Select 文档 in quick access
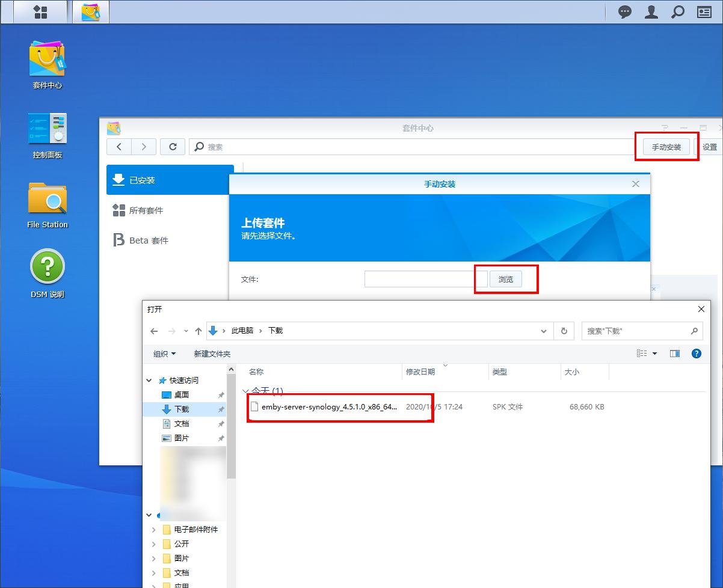723x588 pixels. [x=182, y=424]
